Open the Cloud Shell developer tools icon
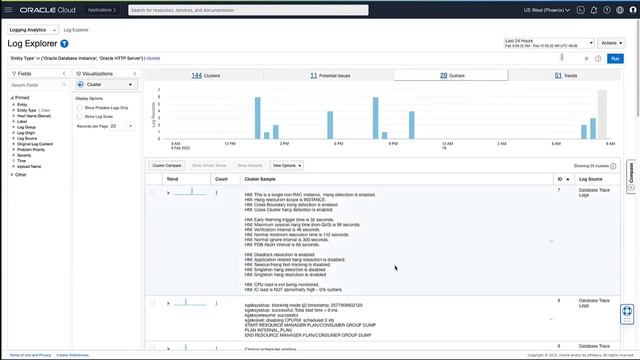Viewport: 640px width, 360px height. [x=580, y=10]
